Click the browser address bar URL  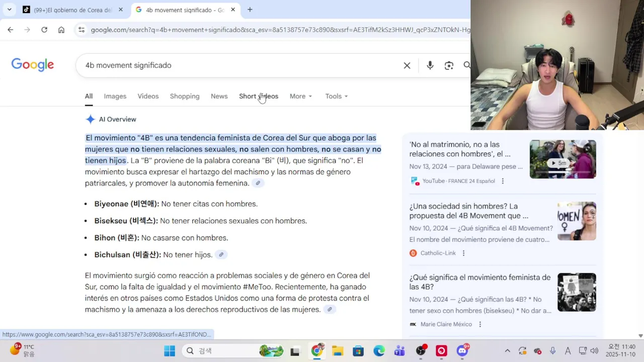280,30
